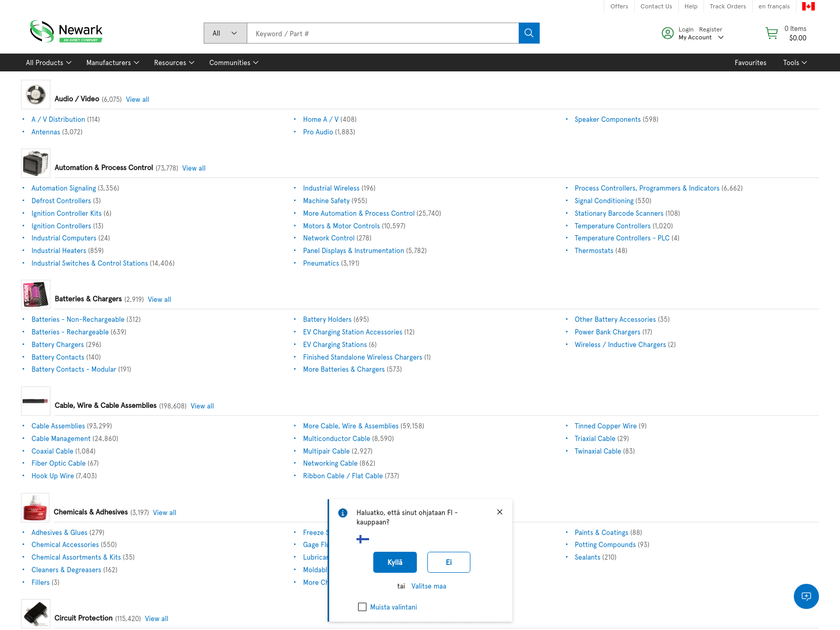Viewport: 840px width, 630px height.
Task: Open the Antennas subcategory
Action: pos(46,132)
